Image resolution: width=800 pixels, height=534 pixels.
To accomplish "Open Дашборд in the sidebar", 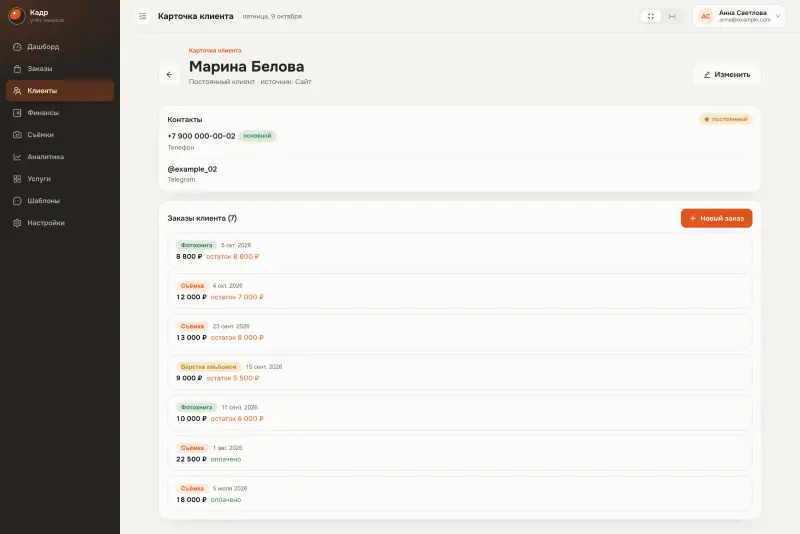I will 60,46.
